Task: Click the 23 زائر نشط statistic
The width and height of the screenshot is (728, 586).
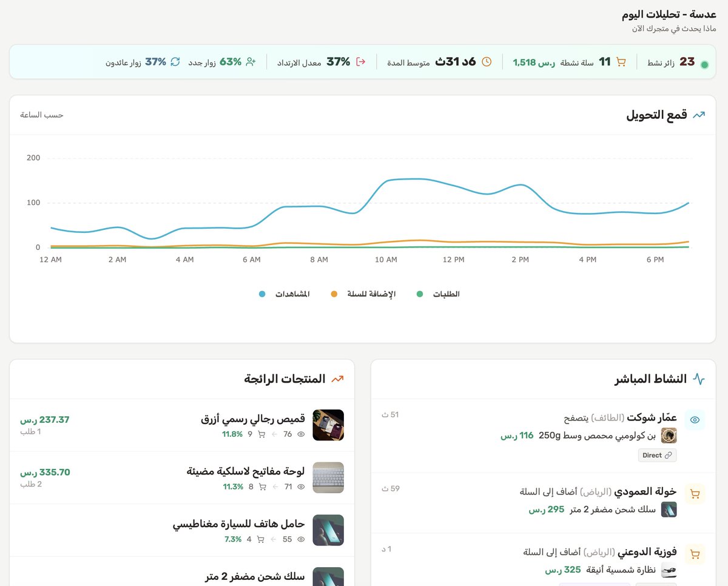Action: coord(671,62)
